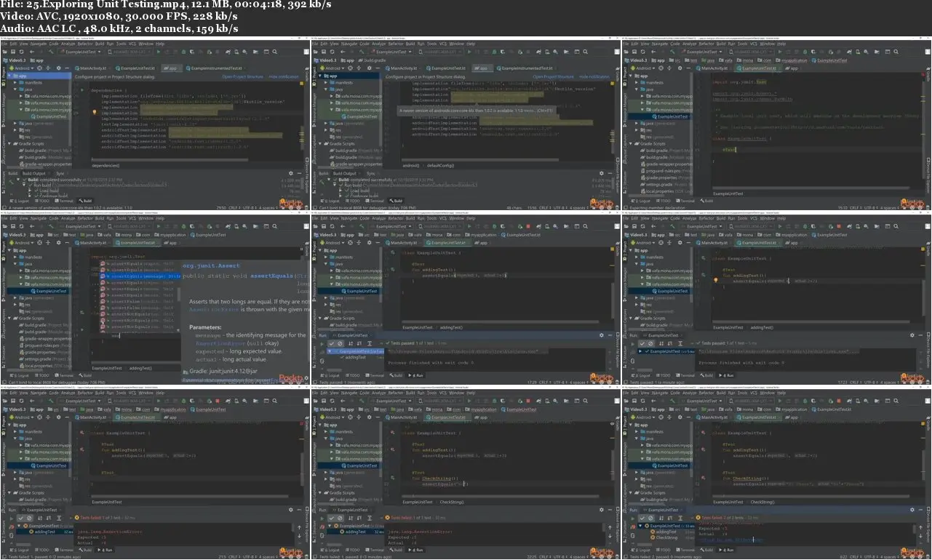Image resolution: width=932 pixels, height=560 pixels.
Task: Click 'Hide notification' link in core-ktx tooltip frame
Action: (x=595, y=76)
